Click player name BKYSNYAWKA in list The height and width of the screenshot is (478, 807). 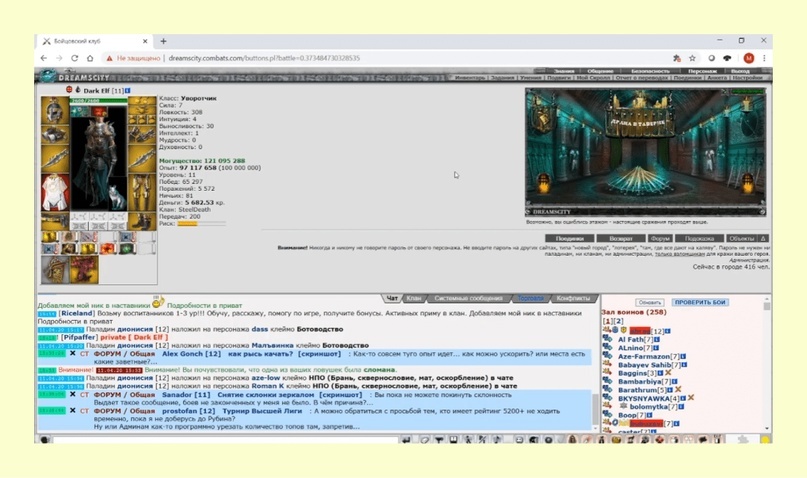[644, 398]
